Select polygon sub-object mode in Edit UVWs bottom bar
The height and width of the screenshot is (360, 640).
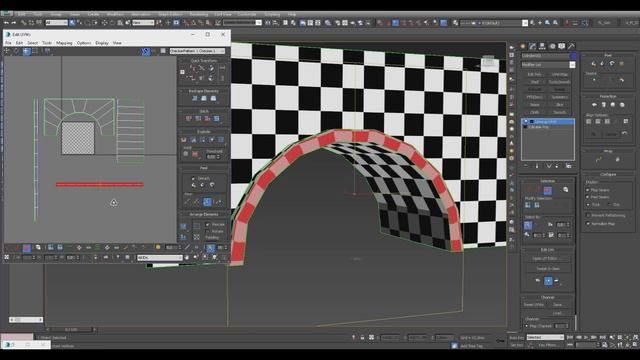click(27, 247)
